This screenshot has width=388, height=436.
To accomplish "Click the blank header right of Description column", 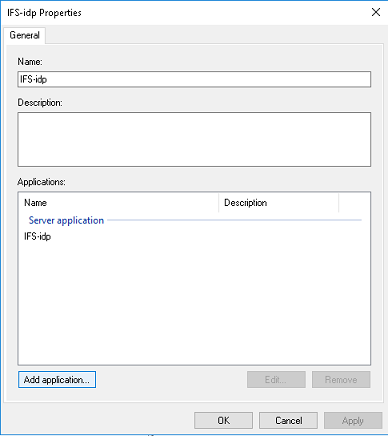I will [354, 202].
